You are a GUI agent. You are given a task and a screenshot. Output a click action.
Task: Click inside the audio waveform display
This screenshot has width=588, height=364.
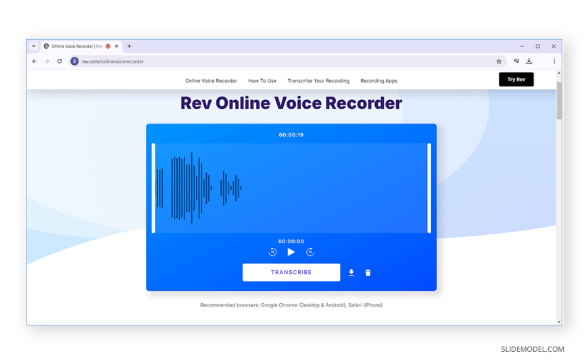[291, 188]
